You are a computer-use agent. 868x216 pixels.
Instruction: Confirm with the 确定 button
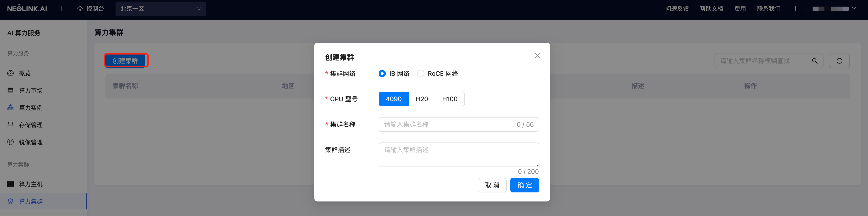click(524, 185)
